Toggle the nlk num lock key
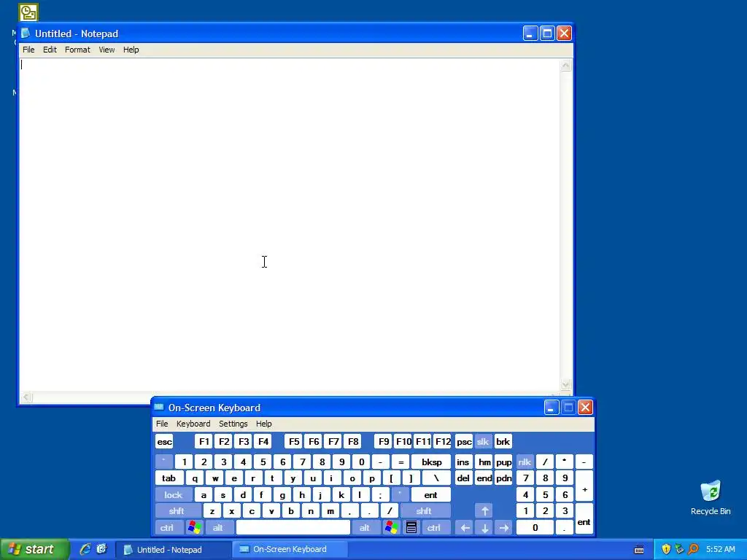The image size is (747, 560). [x=525, y=462]
